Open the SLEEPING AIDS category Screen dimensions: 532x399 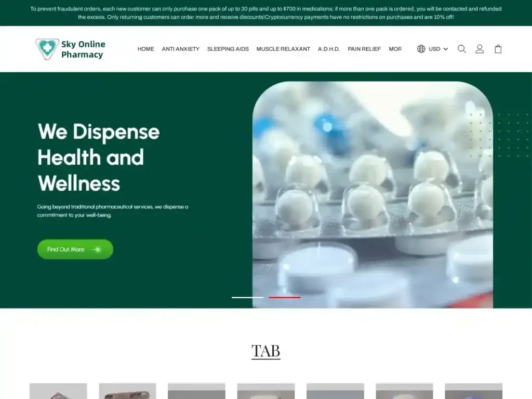tap(228, 49)
